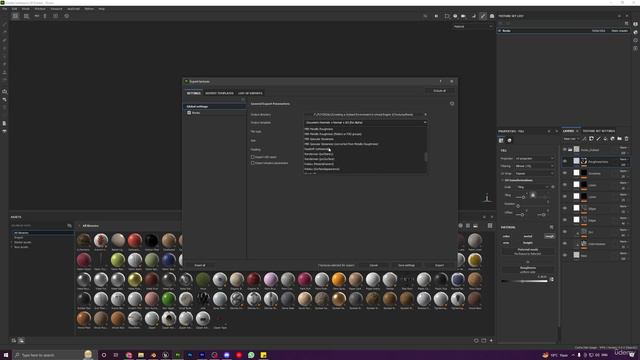Click the round material icon in Properties panel

coord(509,140)
